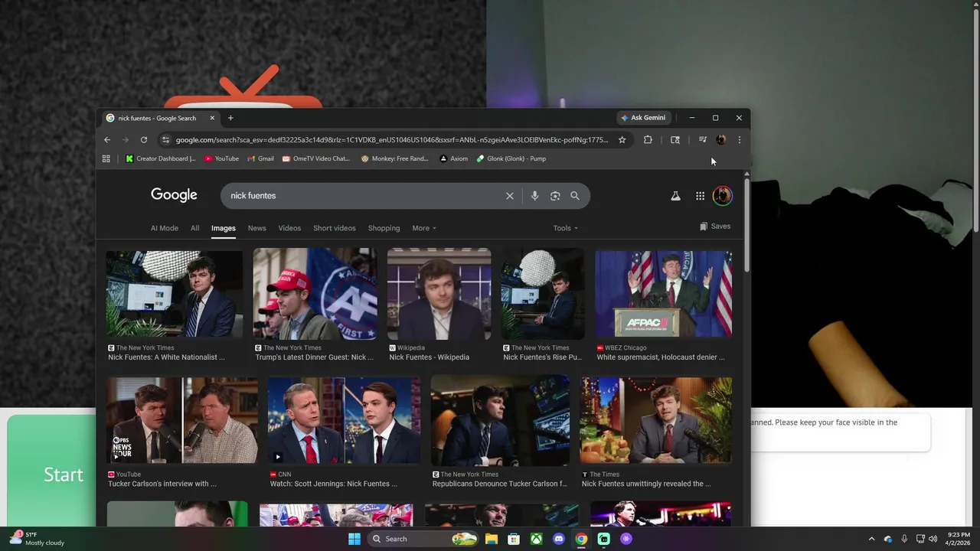Open the Saves collection button
Screen dimensions: 980x551
(x=715, y=227)
